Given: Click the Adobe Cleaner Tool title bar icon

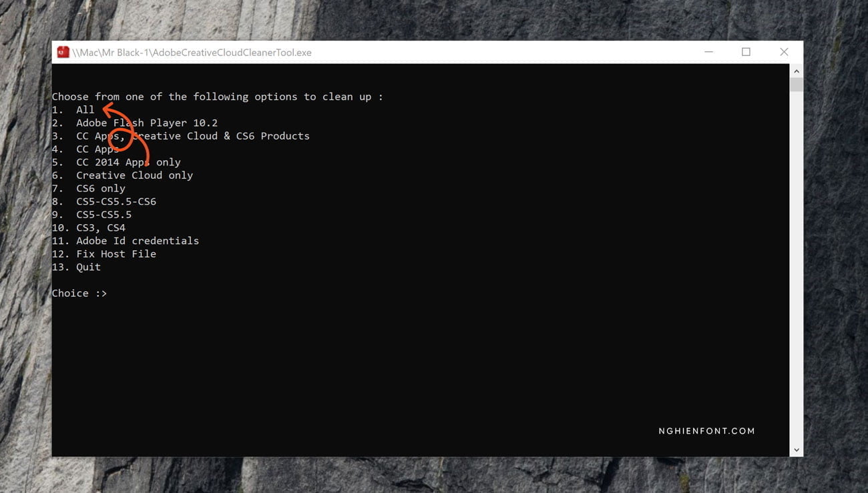Looking at the screenshot, I should click(63, 52).
